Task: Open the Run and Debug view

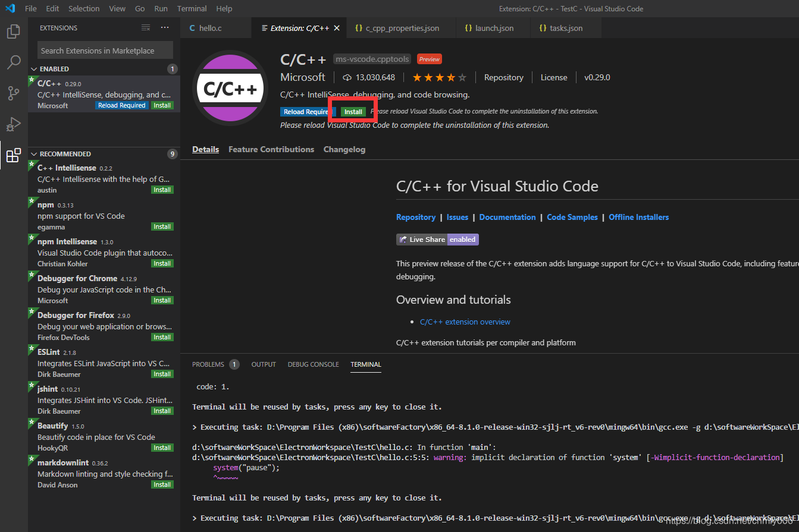Action: tap(13, 124)
